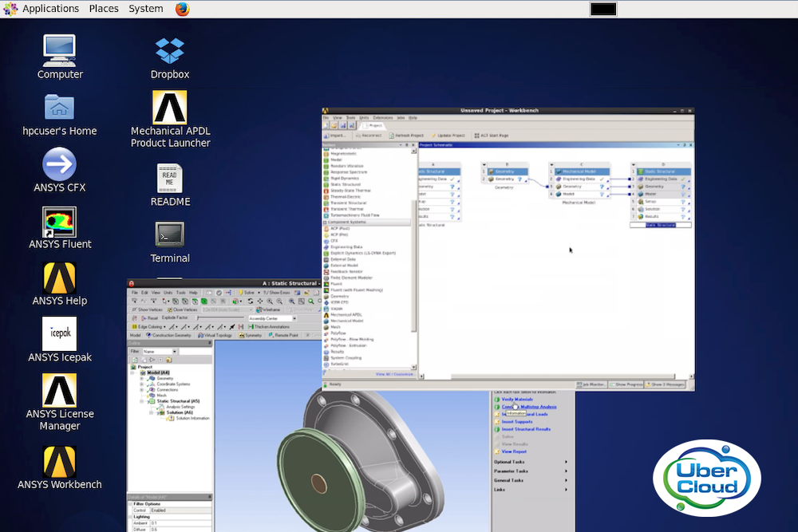Open the Applications menu in the top panel
Image resolution: width=798 pixels, height=532 pixels.
coord(50,9)
